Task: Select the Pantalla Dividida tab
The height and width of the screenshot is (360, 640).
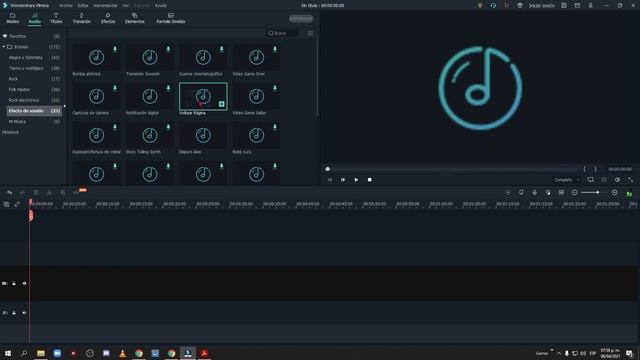Action: [171, 18]
